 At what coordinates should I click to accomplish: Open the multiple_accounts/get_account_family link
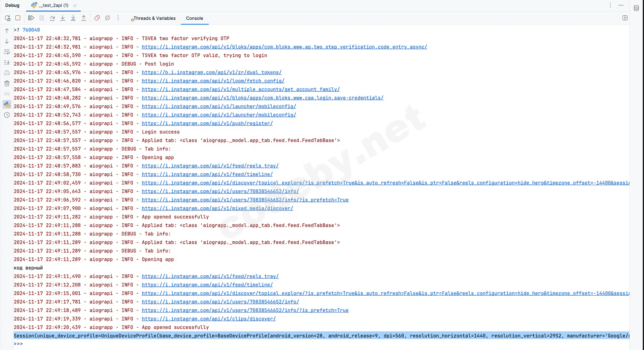[241, 89]
